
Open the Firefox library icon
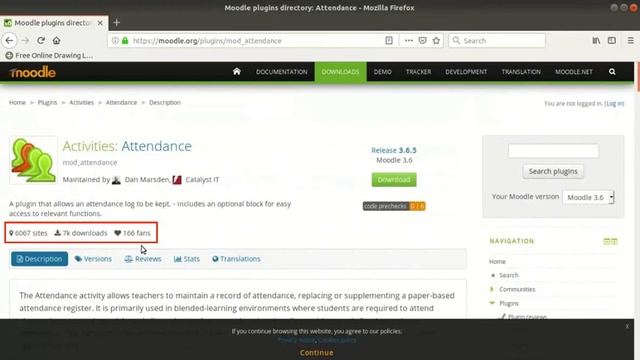[596, 40]
